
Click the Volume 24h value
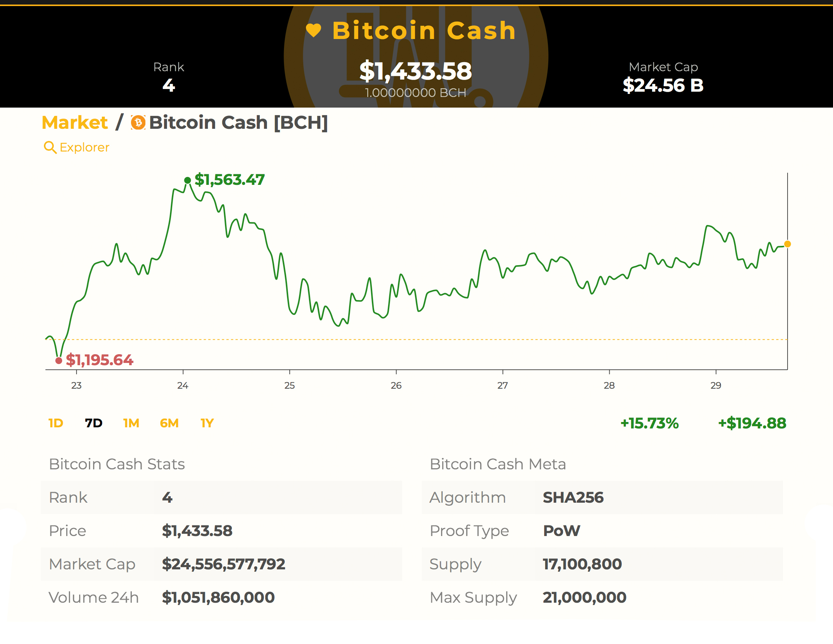click(218, 597)
